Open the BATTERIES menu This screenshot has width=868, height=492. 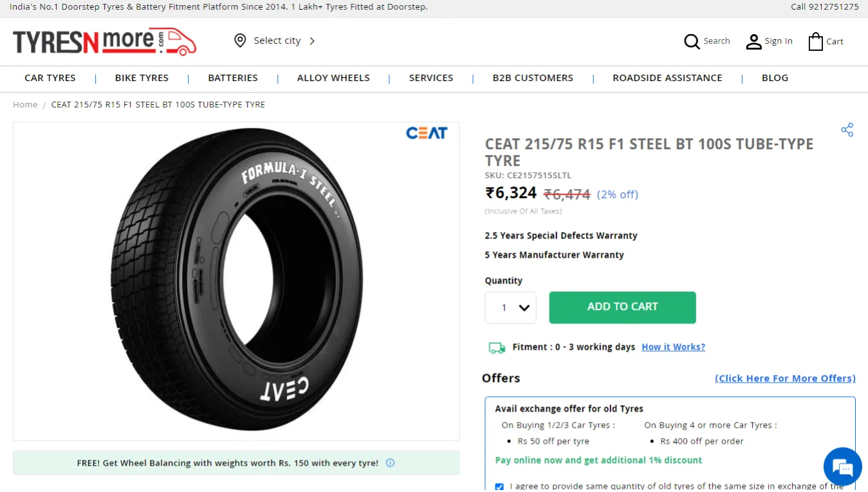(x=233, y=78)
